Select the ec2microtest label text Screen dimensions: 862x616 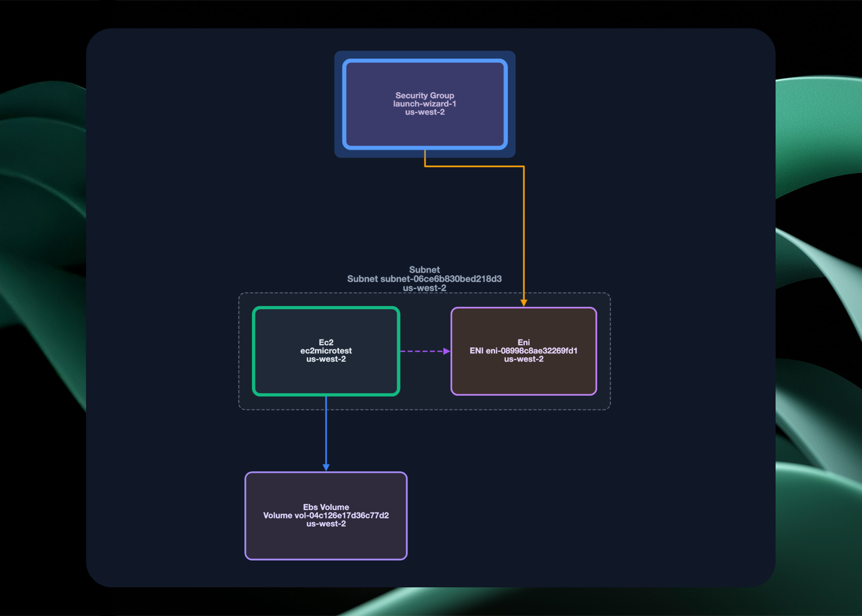pyautogui.click(x=326, y=351)
